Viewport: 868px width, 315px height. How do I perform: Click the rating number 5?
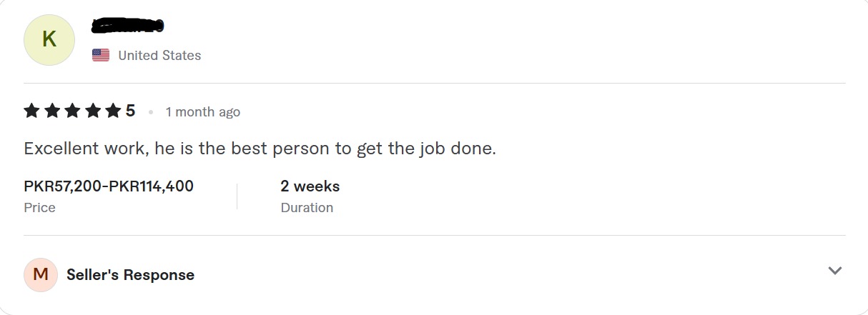pos(130,111)
